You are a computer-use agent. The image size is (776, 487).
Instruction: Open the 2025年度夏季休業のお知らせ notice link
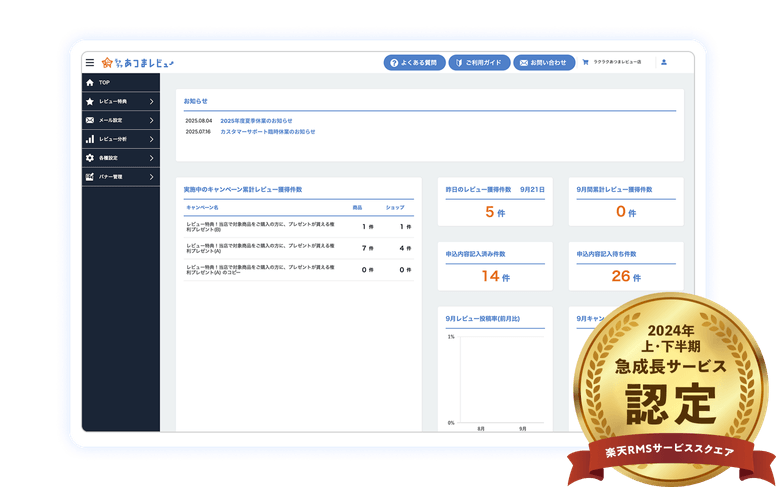point(256,120)
